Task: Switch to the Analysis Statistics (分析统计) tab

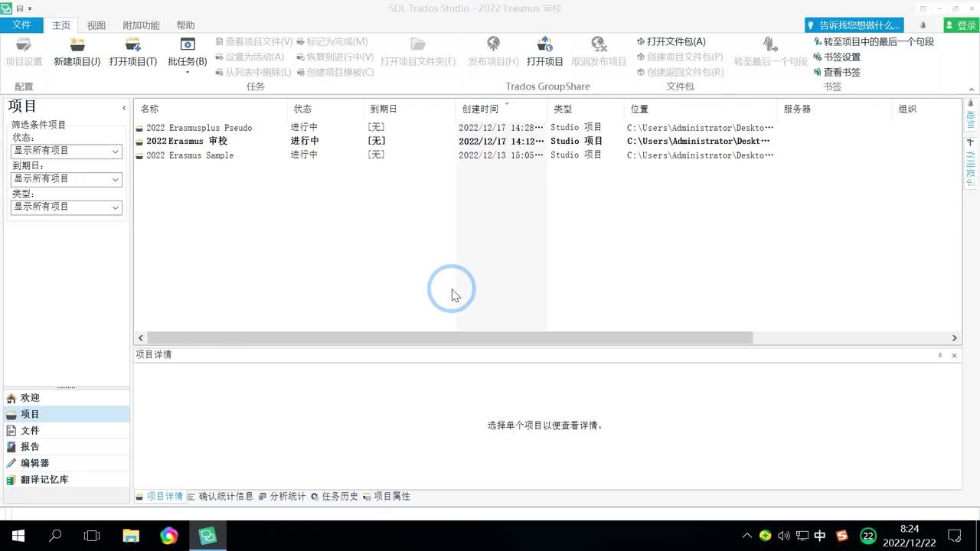Action: pos(282,497)
